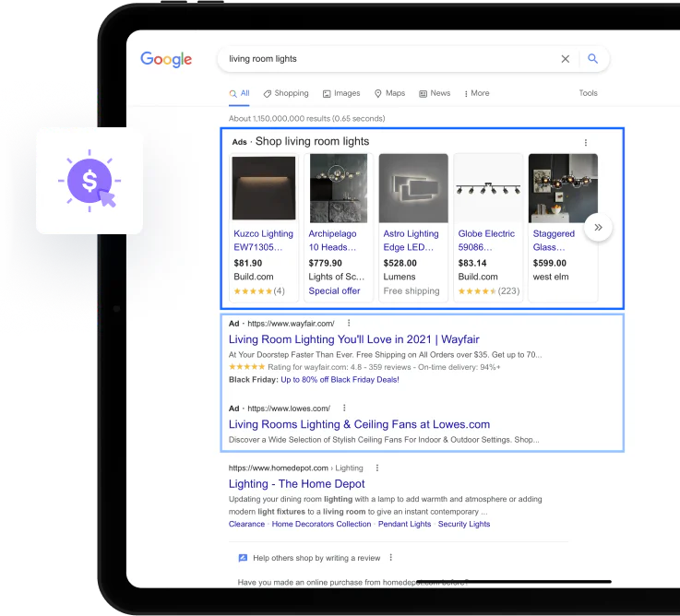Screen dimensions: 680x616
Task: Open three-dot menu of Shop ads section
Action: pyautogui.click(x=586, y=143)
